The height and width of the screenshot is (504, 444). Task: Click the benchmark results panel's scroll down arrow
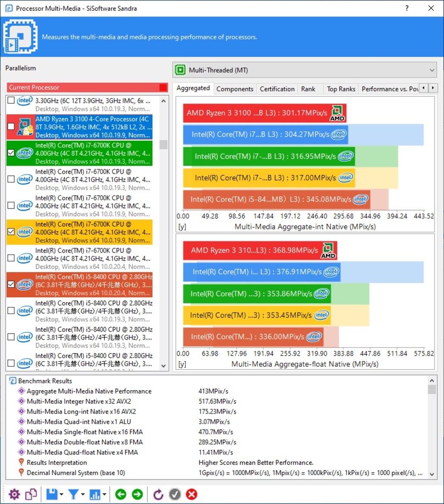tap(432, 474)
